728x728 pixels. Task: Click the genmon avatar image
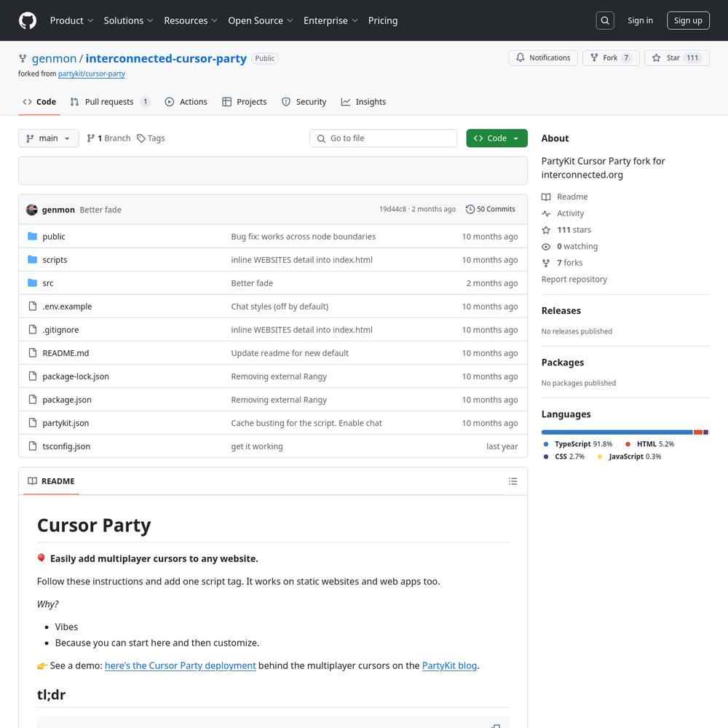pyautogui.click(x=31, y=210)
